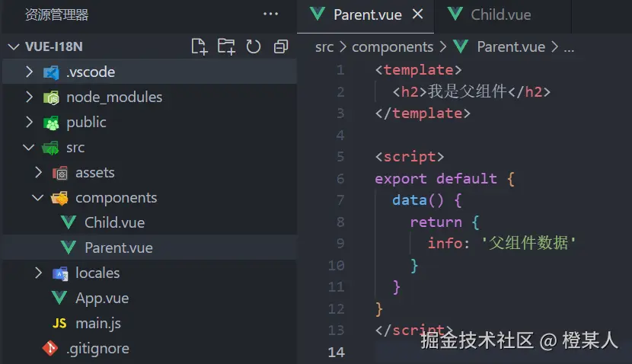Click the locales folder icon
The height and width of the screenshot is (364, 632).
pyautogui.click(x=60, y=273)
